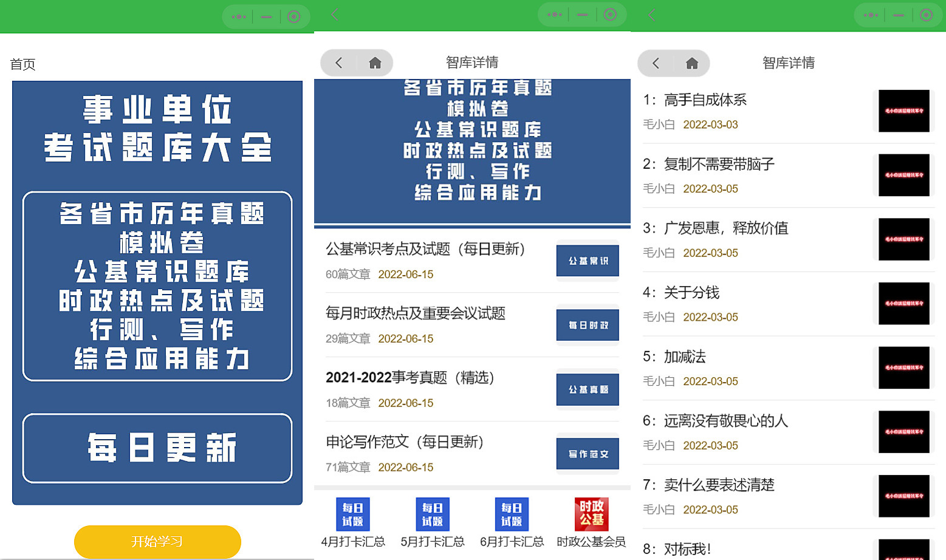Viewport: 946px width, 560px height.
Task: Click the green-bar back chevron in middle panel
Action: (x=335, y=15)
